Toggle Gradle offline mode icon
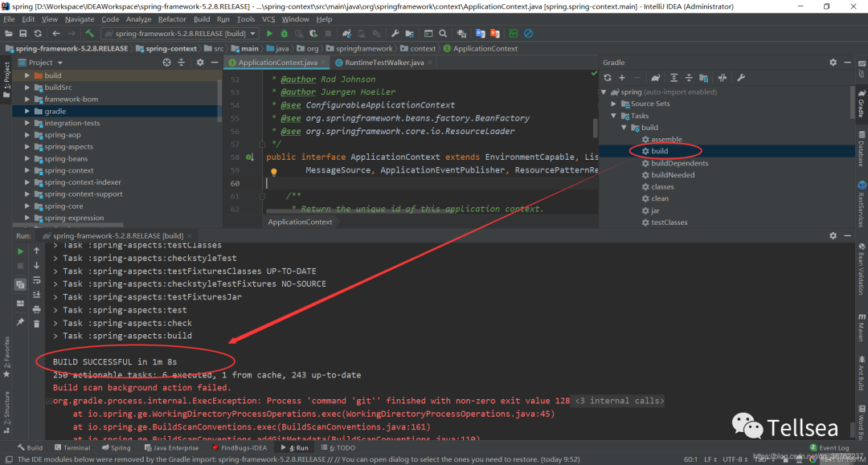The height and width of the screenshot is (465, 868). coord(722,78)
